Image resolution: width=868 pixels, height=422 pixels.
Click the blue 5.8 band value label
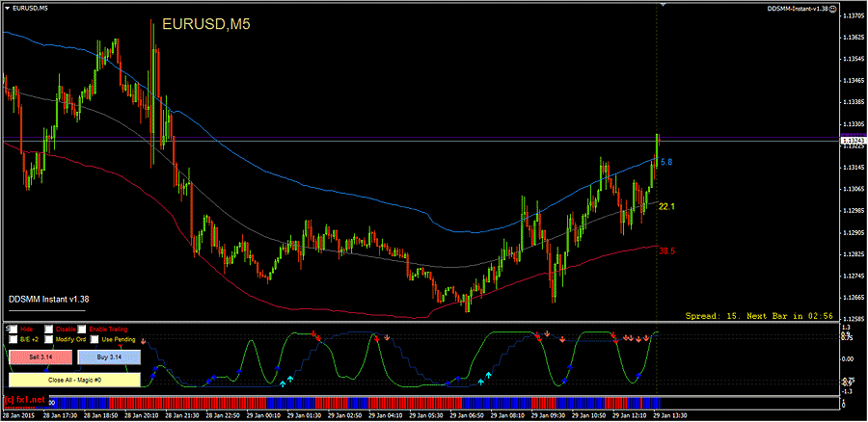pyautogui.click(x=665, y=162)
